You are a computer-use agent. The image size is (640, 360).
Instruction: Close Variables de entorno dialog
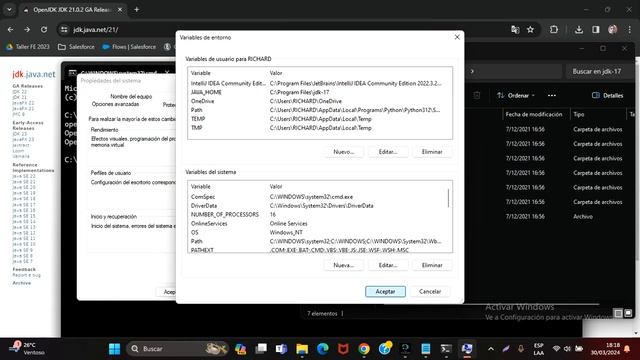pyautogui.click(x=457, y=37)
